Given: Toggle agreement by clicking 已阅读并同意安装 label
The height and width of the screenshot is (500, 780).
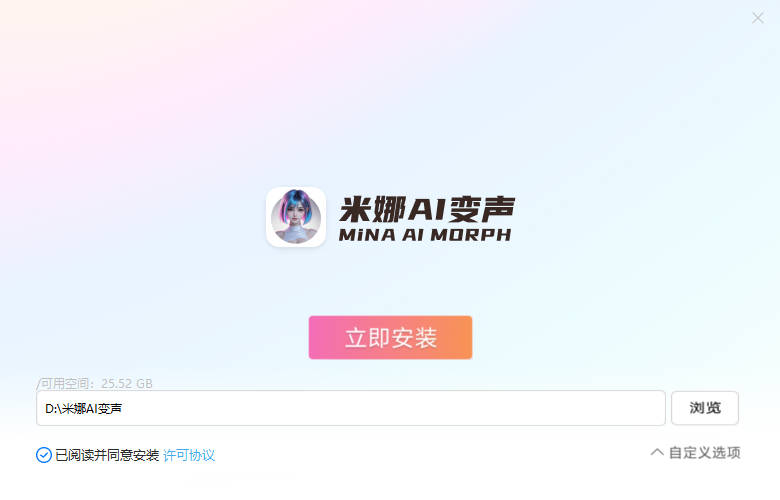Looking at the screenshot, I should pos(107,455).
